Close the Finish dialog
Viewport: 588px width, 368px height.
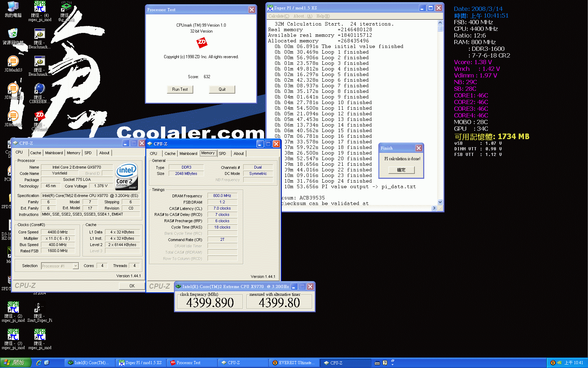pyautogui.click(x=419, y=148)
